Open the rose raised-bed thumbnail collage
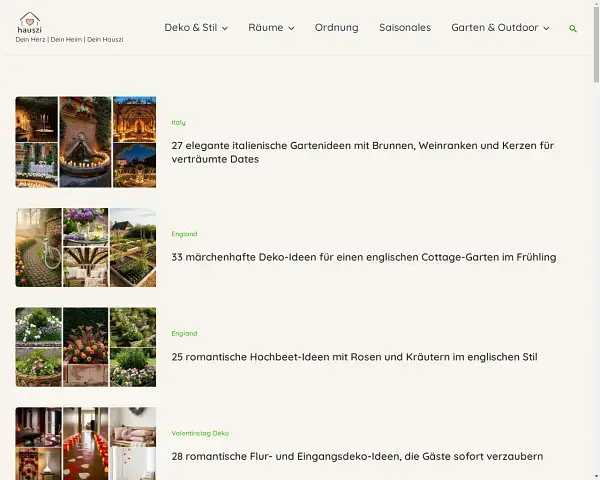This screenshot has width=600, height=480. pyautogui.click(x=86, y=347)
